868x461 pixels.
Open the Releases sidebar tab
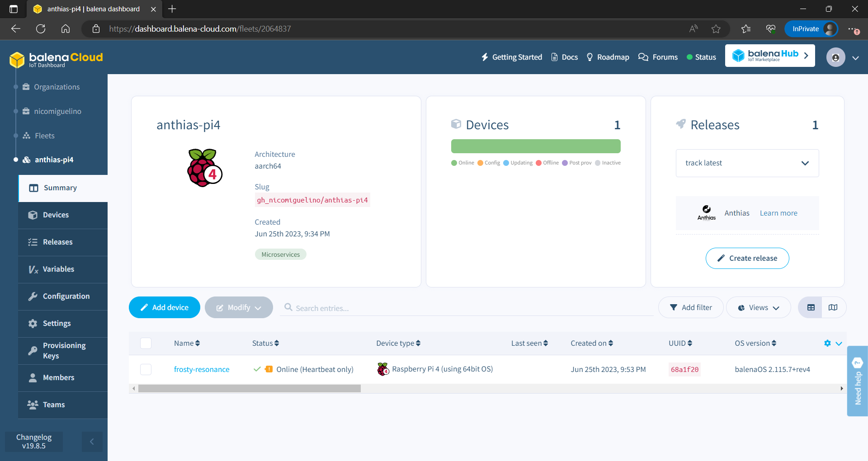click(63, 242)
